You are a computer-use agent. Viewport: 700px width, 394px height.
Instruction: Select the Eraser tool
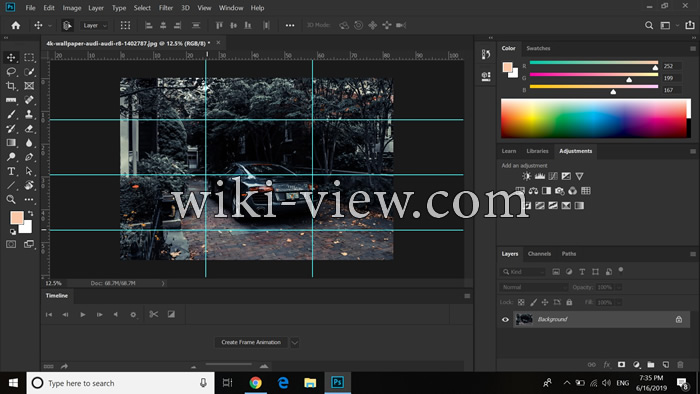29,129
